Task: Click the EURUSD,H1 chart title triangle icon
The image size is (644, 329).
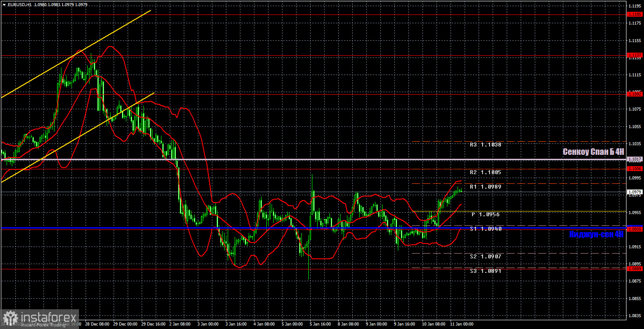Action: [x=4, y=4]
